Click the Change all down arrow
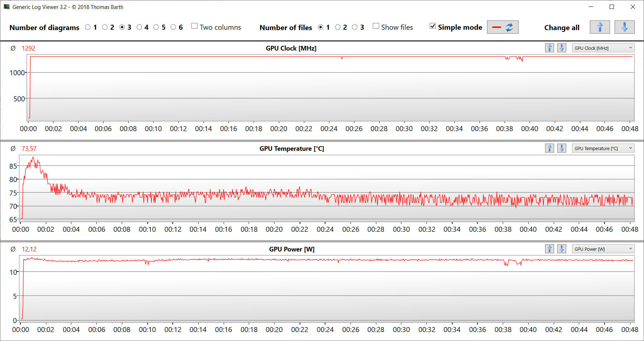Screen dimensions: 644x341 [624, 27]
